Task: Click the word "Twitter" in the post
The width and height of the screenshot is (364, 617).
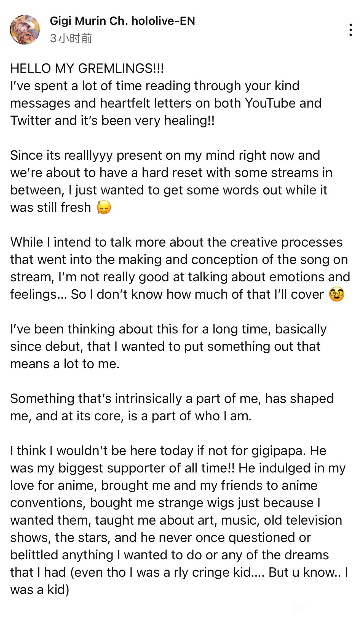Action: pos(30,121)
